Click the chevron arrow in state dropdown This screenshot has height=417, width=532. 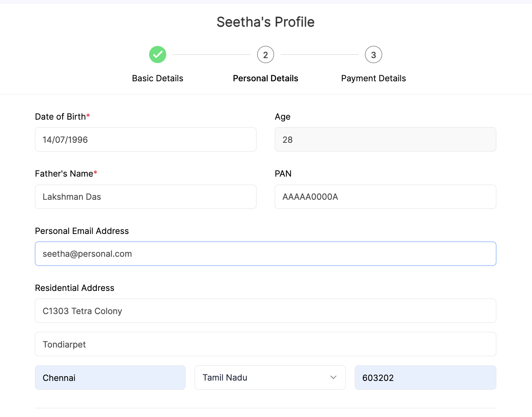(x=333, y=378)
